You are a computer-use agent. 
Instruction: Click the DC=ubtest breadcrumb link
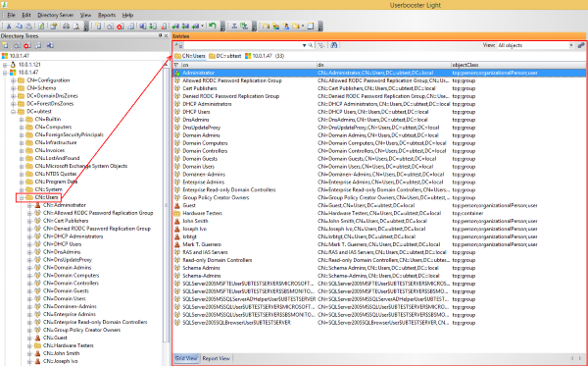pyautogui.click(x=225, y=56)
